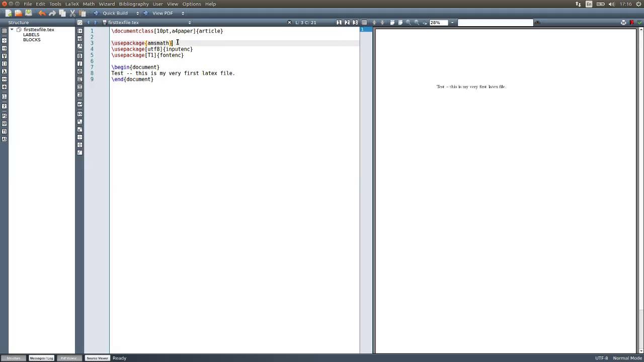Toggle the Source Viewer panel
The height and width of the screenshot is (362, 644).
[97, 358]
